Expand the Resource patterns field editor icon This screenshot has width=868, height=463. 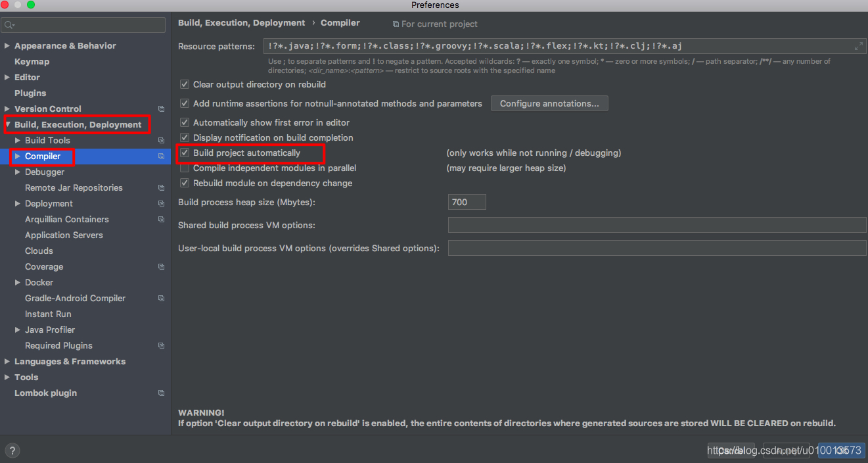click(x=858, y=46)
